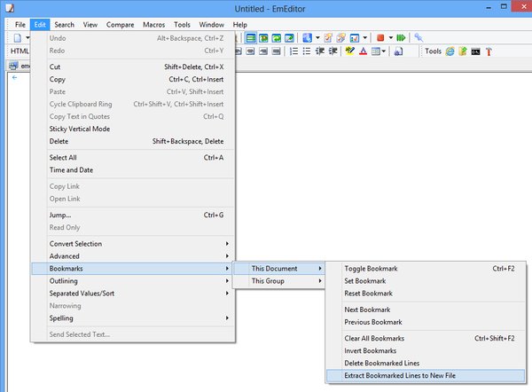Click the Jump... menu entry
The height and width of the screenshot is (392, 532).
[60, 215]
